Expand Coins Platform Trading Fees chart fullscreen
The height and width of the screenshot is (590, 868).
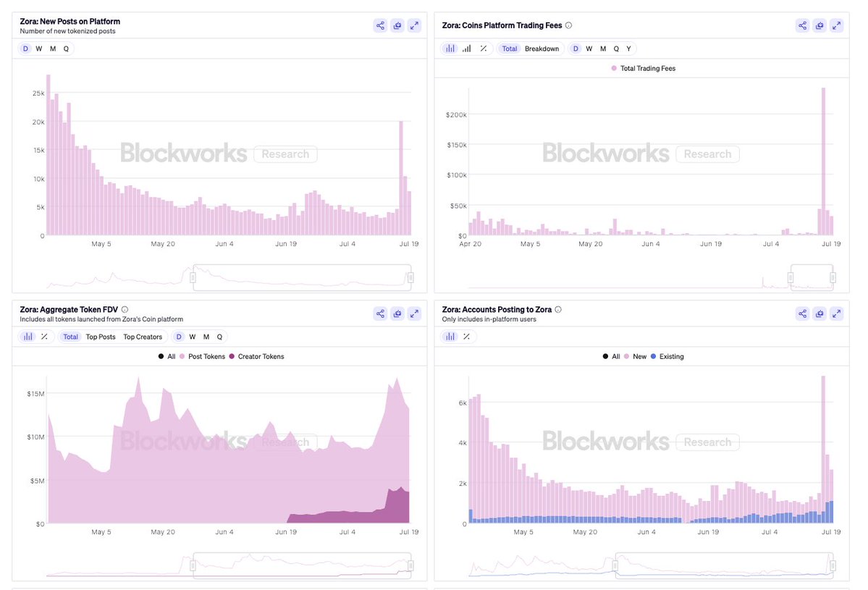pos(836,25)
